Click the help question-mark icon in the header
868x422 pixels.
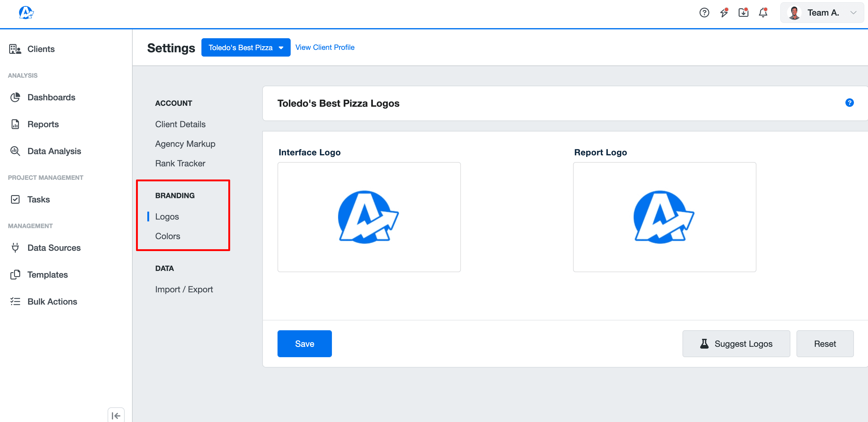(704, 13)
